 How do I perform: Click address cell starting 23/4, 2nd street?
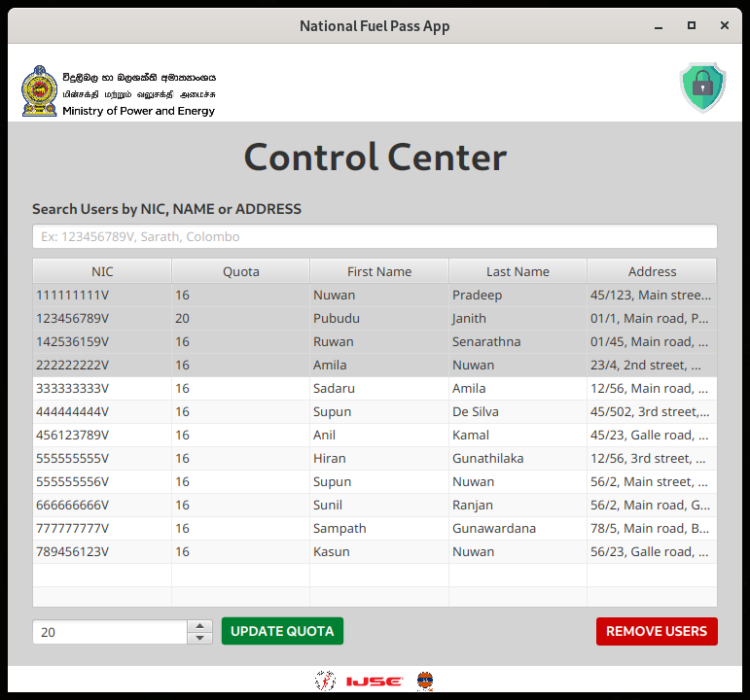[x=652, y=365]
